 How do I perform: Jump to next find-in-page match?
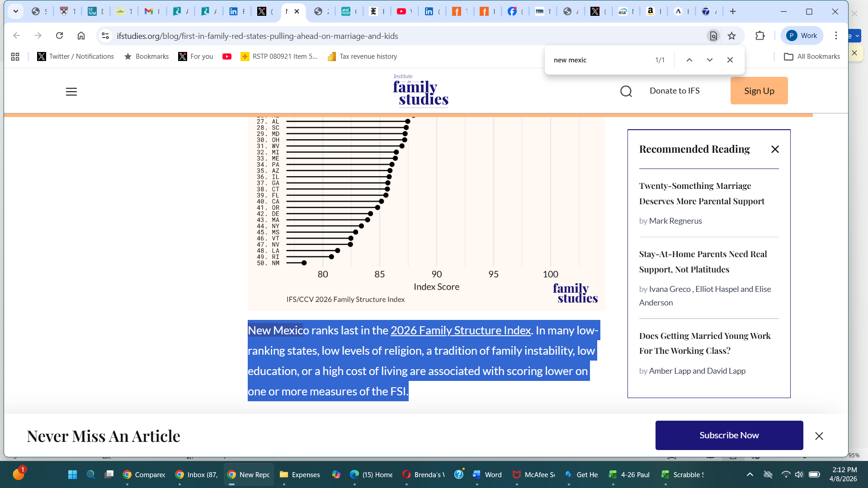(x=710, y=60)
